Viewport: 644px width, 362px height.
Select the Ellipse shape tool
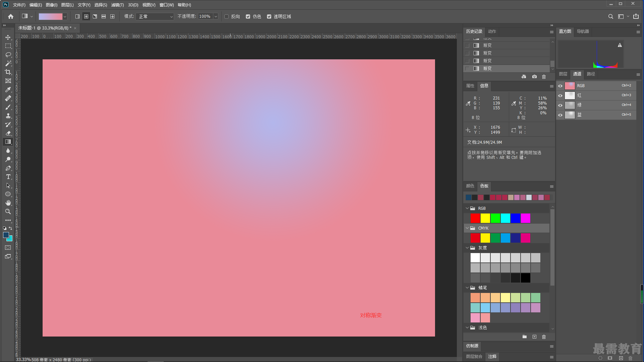tap(8, 194)
